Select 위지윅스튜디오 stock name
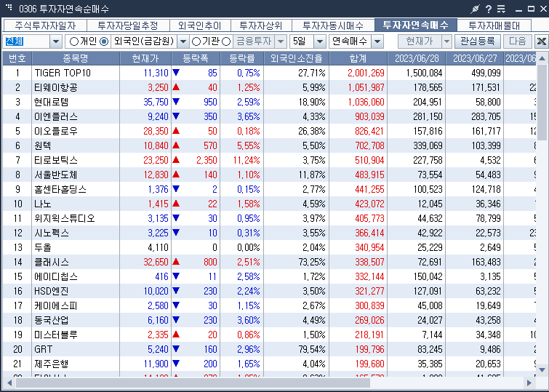Screen dimensions: 549x392 pyautogui.click(x=65, y=219)
